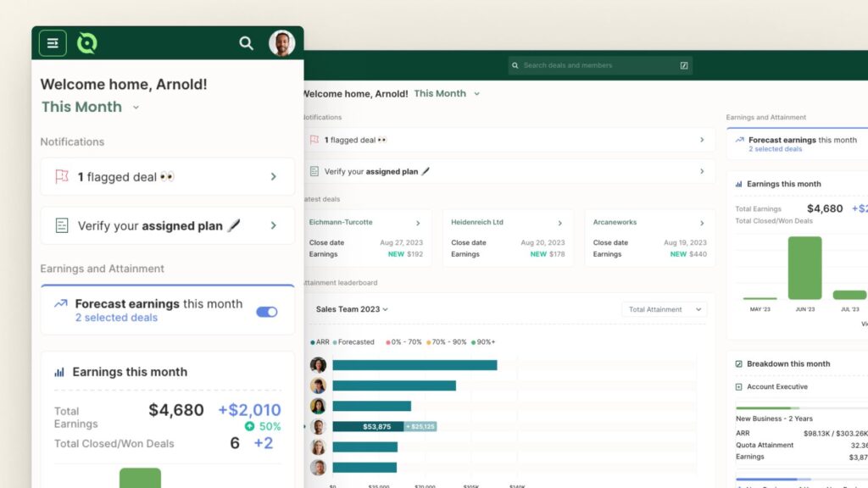The image size is (868, 488).
Task: Open the Eichmann-Turcotte deal link
Action: click(x=341, y=222)
